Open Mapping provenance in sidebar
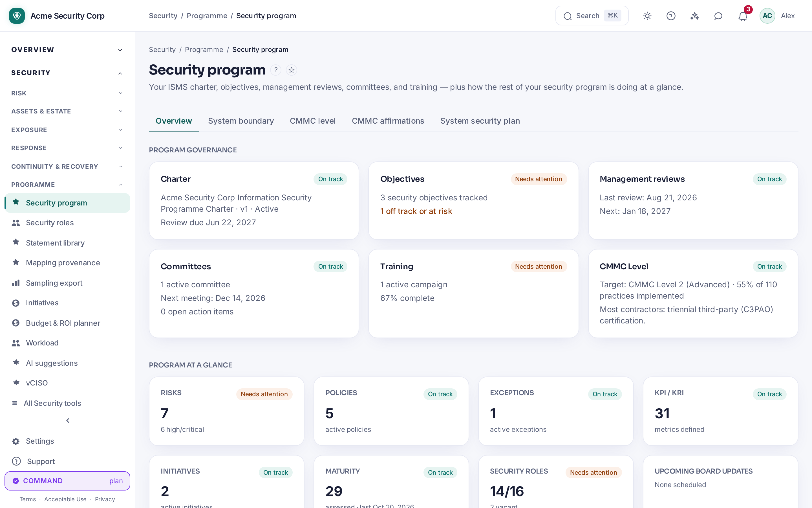The width and height of the screenshot is (812, 508). pos(67,263)
